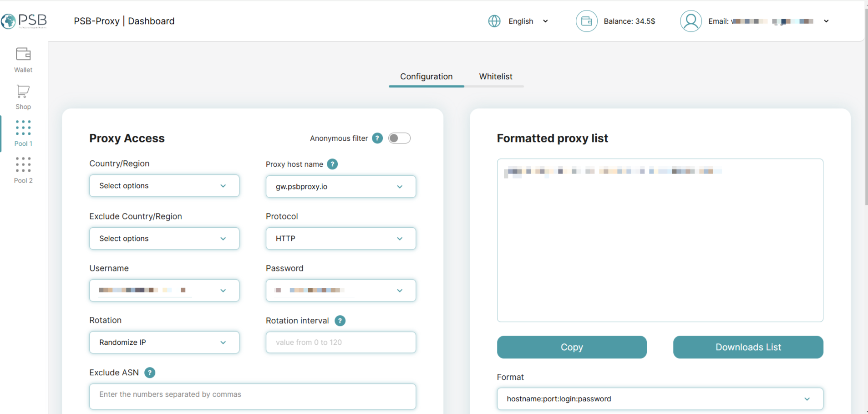The width and height of the screenshot is (868, 414).
Task: Click the balance wallet icon in header
Action: (x=586, y=21)
